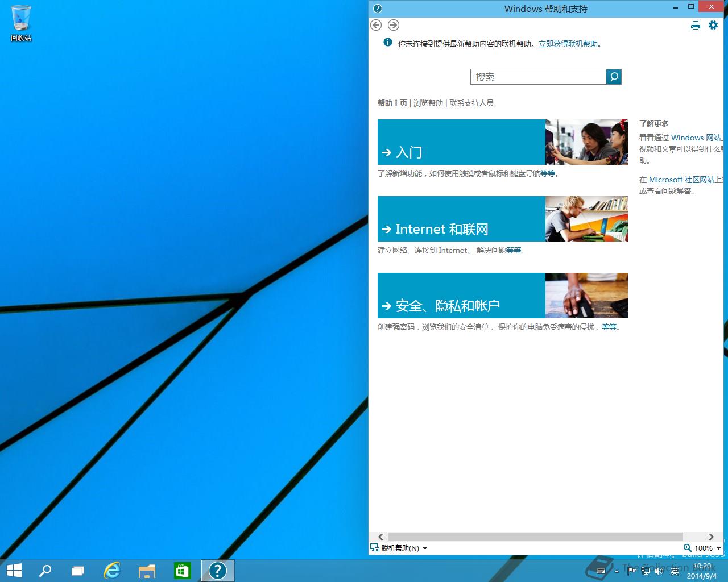The height and width of the screenshot is (582, 728).
Task: Open the Windows Start button
Action: (x=14, y=571)
